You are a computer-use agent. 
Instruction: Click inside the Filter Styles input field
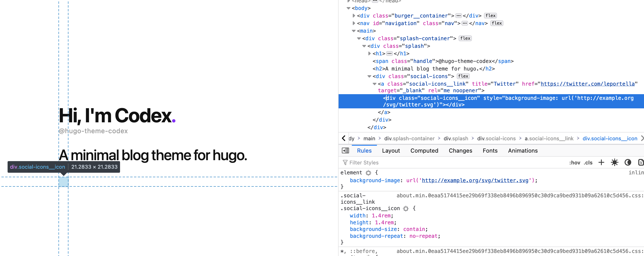pos(367,163)
